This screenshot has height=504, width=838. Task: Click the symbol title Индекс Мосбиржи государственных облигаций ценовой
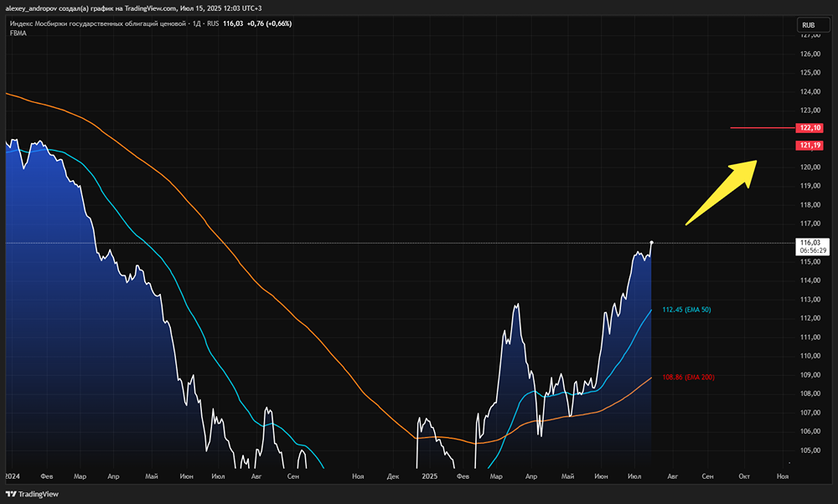[x=98, y=23]
